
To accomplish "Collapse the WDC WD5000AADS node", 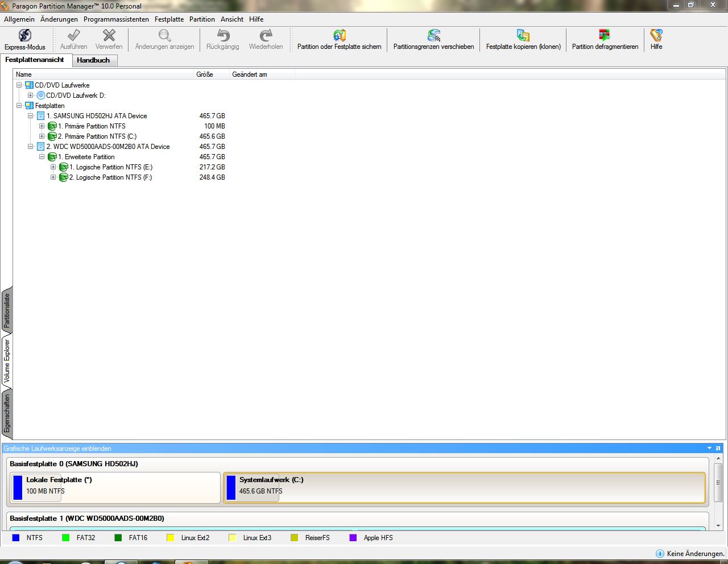I will 31,147.
